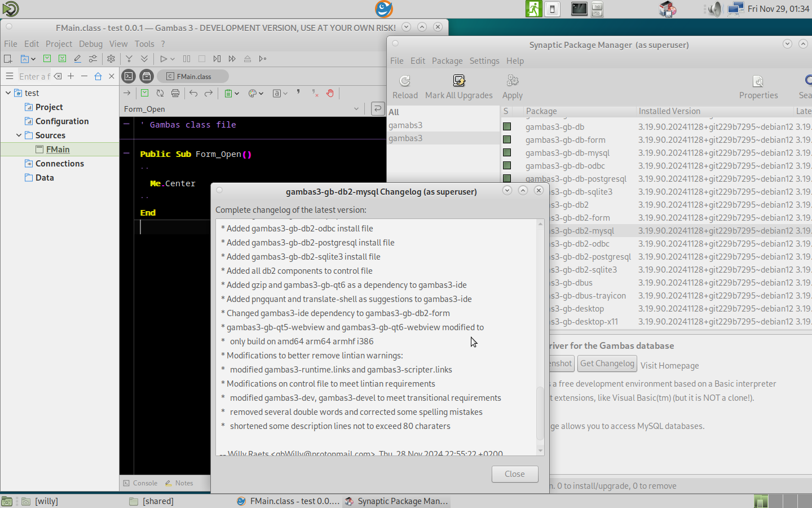Click Properties in the Synaptic toolbar
Image resolution: width=812 pixels, height=508 pixels.
click(758, 87)
